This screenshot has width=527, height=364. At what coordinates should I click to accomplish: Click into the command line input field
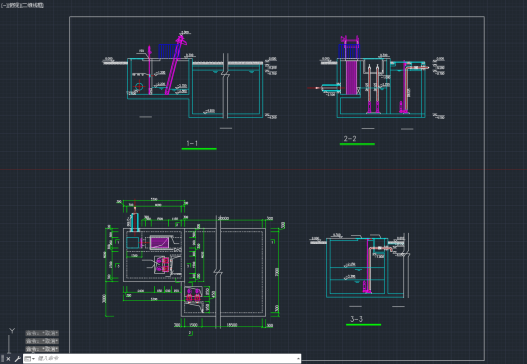pos(165,359)
